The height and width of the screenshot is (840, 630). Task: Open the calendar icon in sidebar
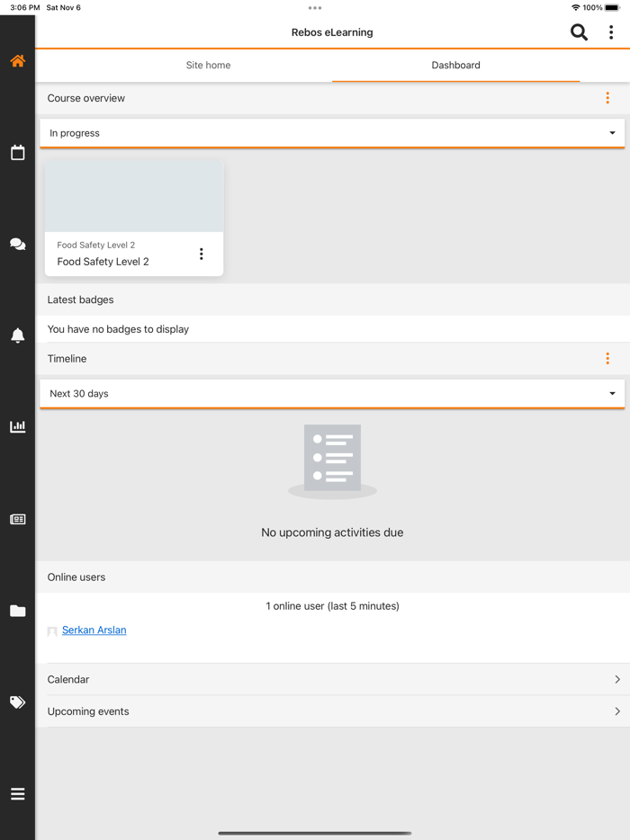pyautogui.click(x=17, y=153)
